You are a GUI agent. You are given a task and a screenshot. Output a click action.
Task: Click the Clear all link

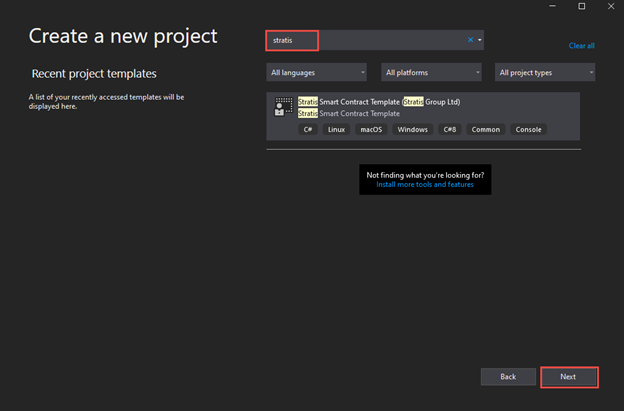581,46
